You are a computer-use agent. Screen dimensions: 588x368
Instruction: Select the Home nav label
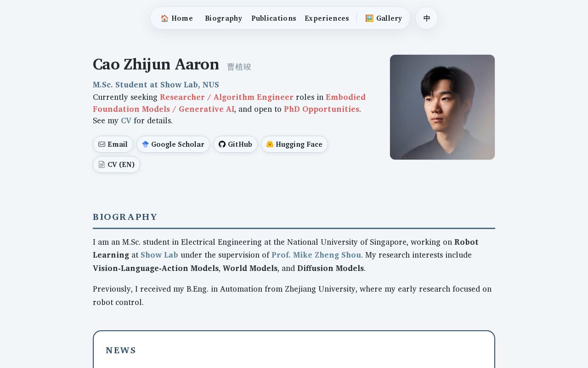(182, 18)
